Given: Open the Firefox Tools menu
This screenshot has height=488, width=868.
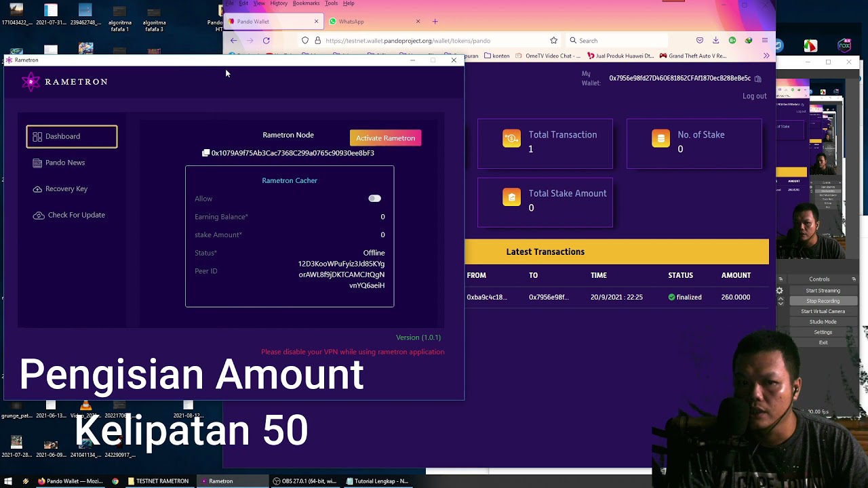Looking at the screenshot, I should (331, 3).
